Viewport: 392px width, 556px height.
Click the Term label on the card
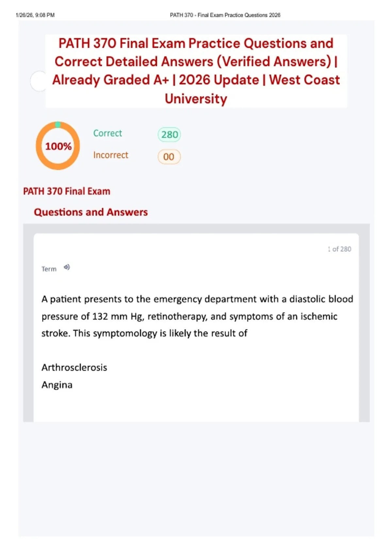49,269
